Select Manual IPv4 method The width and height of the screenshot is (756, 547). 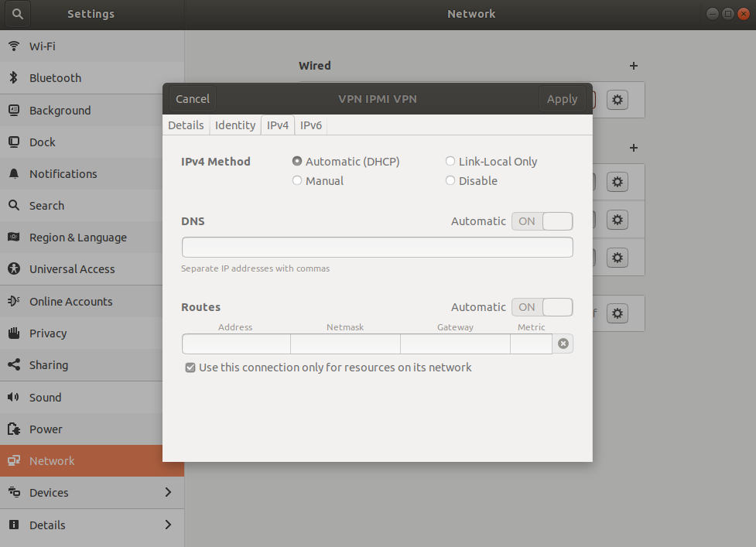pos(297,181)
